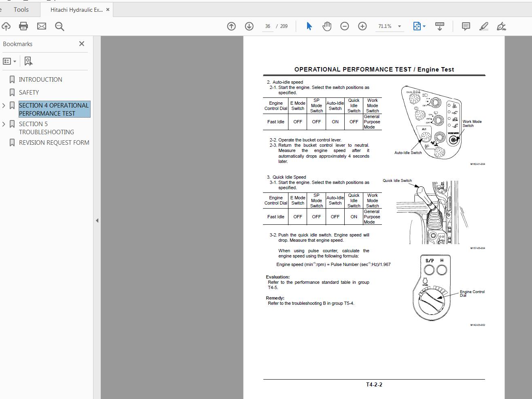Viewport: 532px width, 399px height.
Task: Open the find text search tool
Action: click(x=59, y=26)
